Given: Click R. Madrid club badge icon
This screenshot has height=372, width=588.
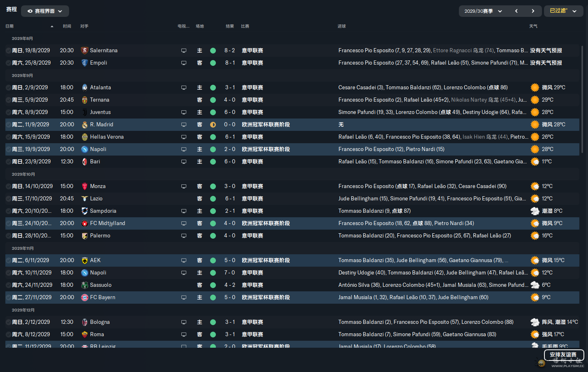Looking at the screenshot, I should 85,125.
